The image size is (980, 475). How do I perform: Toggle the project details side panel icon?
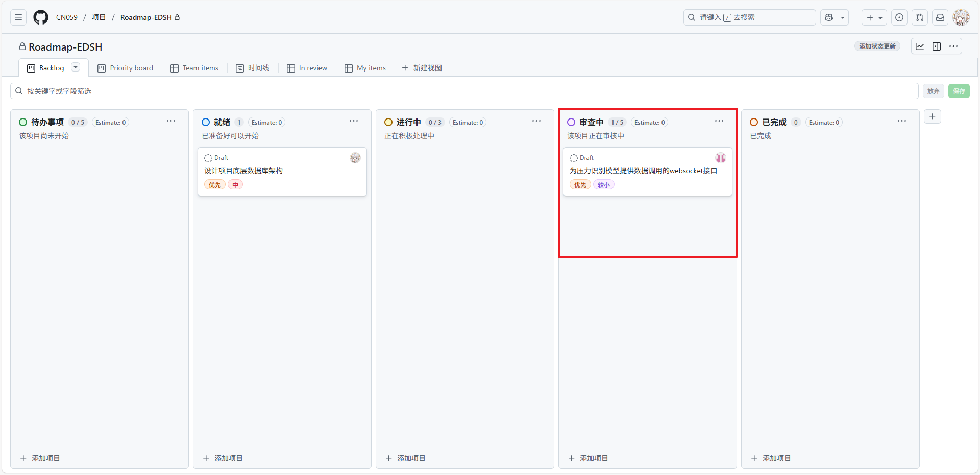point(937,46)
